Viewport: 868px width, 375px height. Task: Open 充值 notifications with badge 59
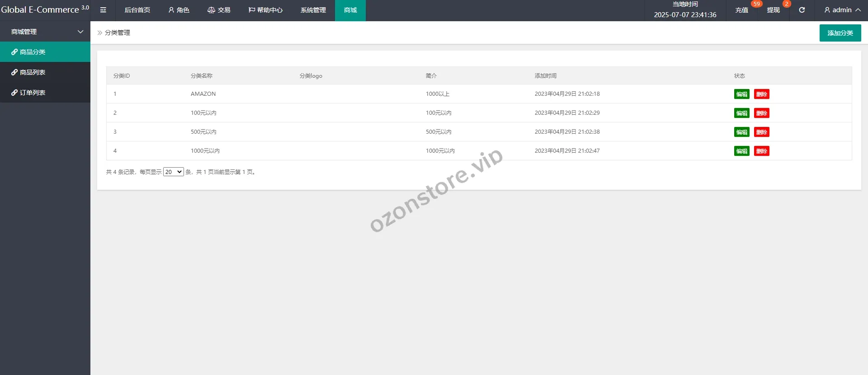click(x=741, y=10)
